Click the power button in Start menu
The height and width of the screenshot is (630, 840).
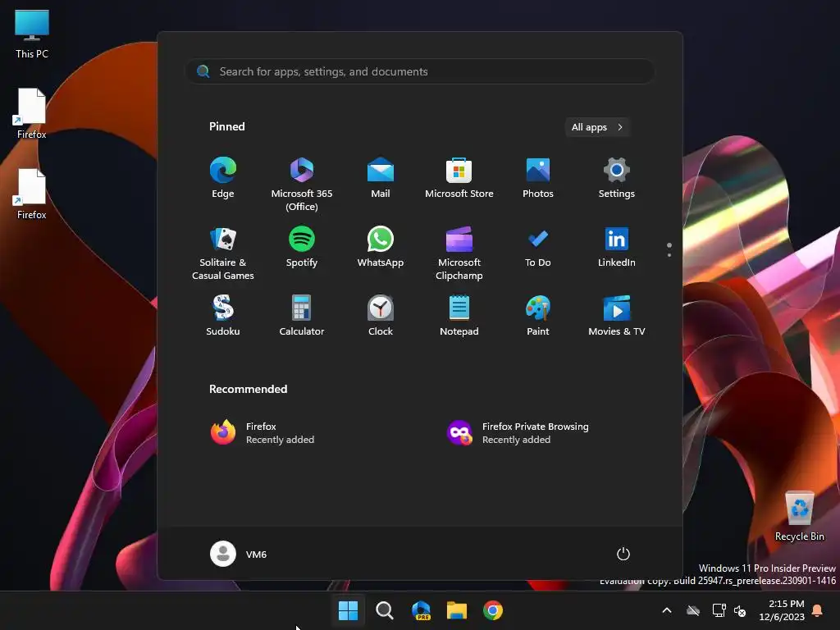[623, 554]
